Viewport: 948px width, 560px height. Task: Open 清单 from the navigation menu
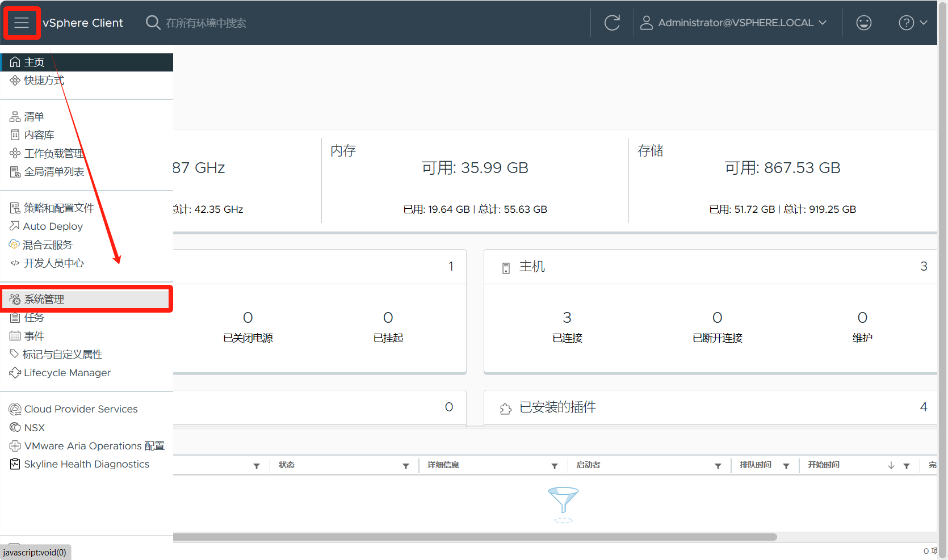(x=34, y=117)
